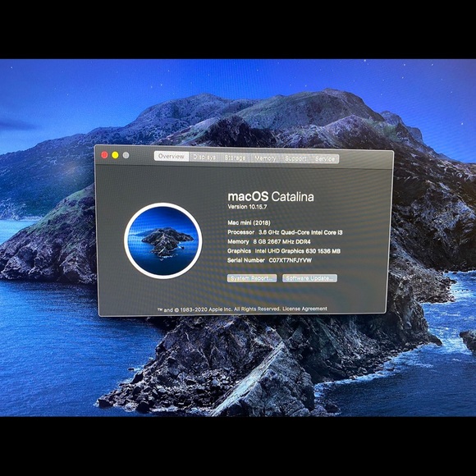
Task: Click the disabled gray zoom button
Action: [x=126, y=155]
